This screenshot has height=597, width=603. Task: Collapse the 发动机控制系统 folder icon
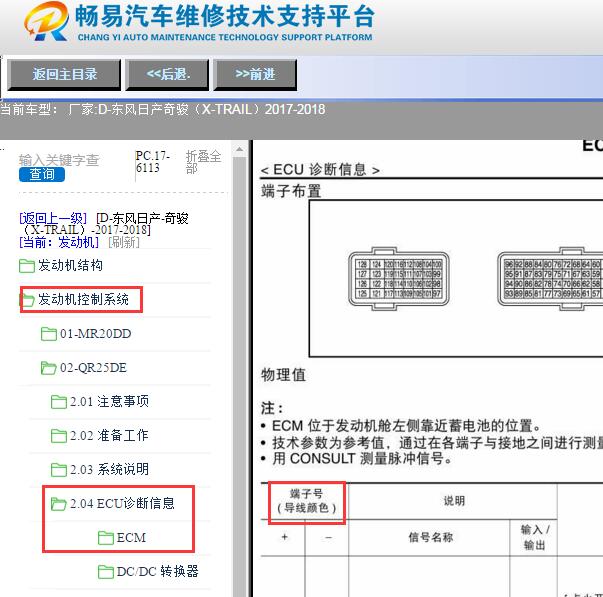(27, 300)
